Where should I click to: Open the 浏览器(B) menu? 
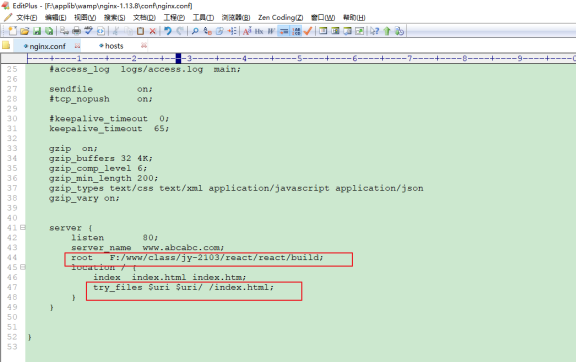click(236, 17)
